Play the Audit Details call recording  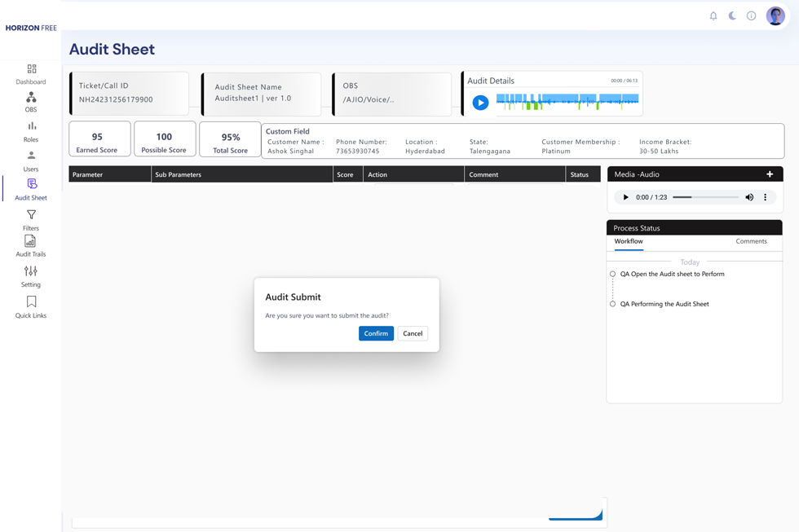tap(480, 103)
